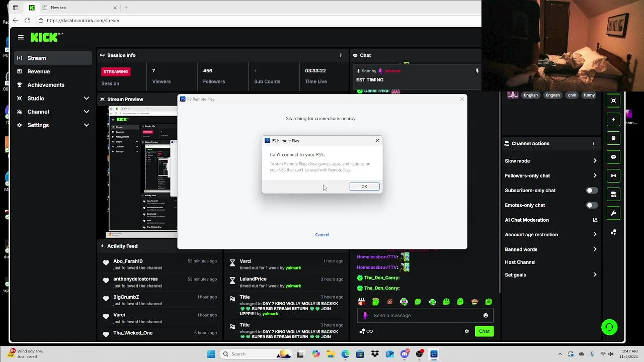Open a new browser tab
This screenshot has height=362, width=644.
click(126, 8)
